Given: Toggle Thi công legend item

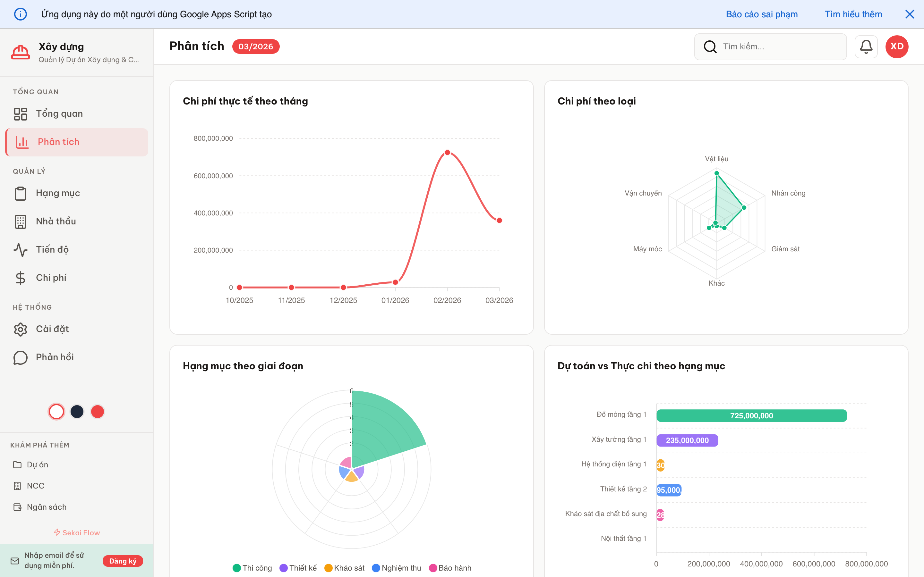Looking at the screenshot, I should [x=252, y=568].
